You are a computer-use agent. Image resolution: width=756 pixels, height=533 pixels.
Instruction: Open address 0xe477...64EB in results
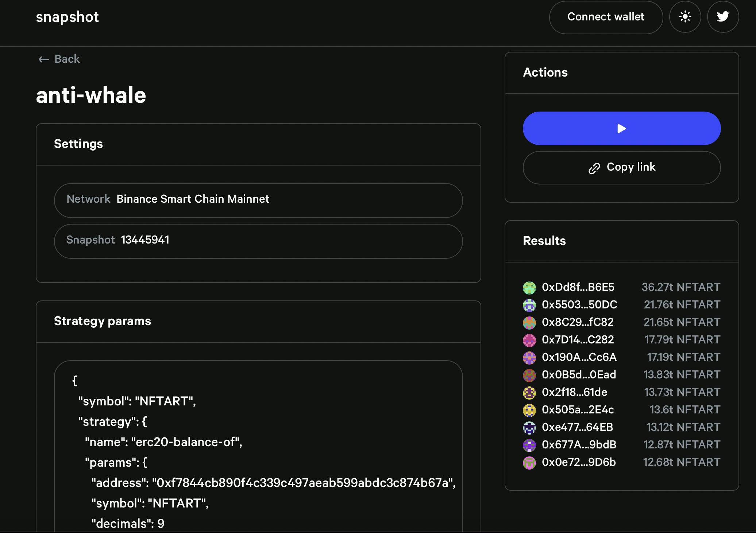click(577, 427)
